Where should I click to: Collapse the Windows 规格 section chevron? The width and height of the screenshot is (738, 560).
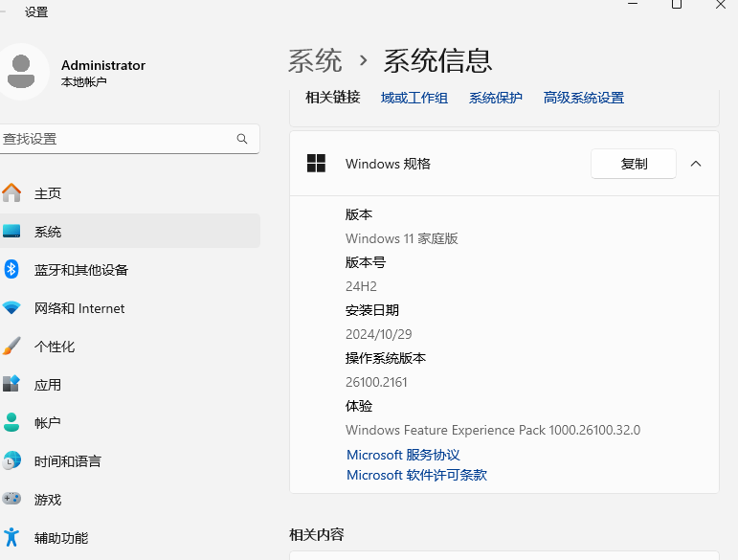(696, 164)
